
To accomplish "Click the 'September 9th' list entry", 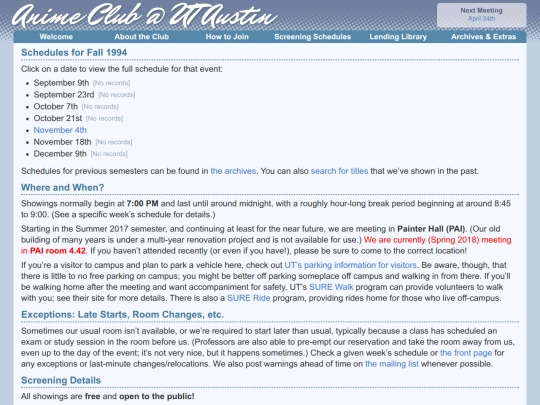I will tap(61, 83).
